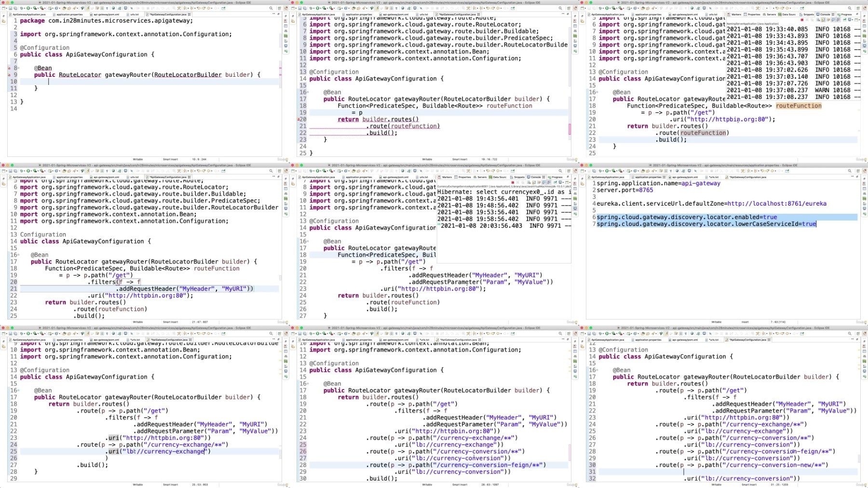Click Save icon in window showing package declaration

pos(10,8)
